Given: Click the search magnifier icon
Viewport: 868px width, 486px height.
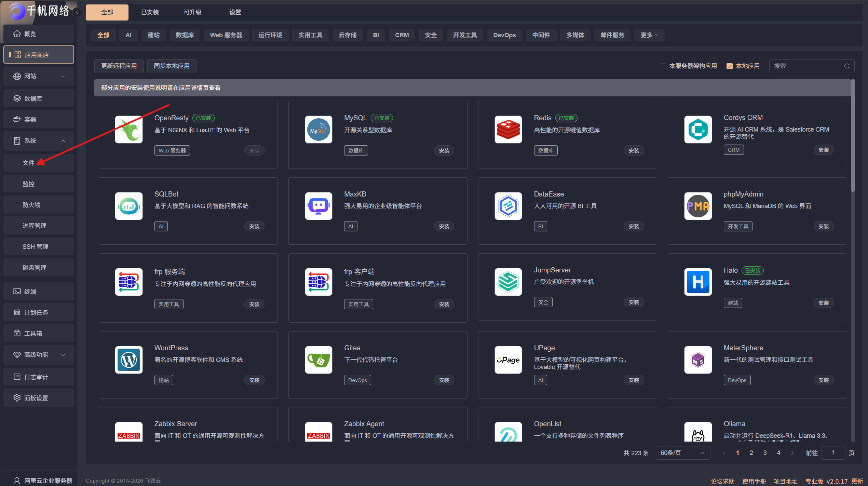Looking at the screenshot, I should pyautogui.click(x=847, y=66).
